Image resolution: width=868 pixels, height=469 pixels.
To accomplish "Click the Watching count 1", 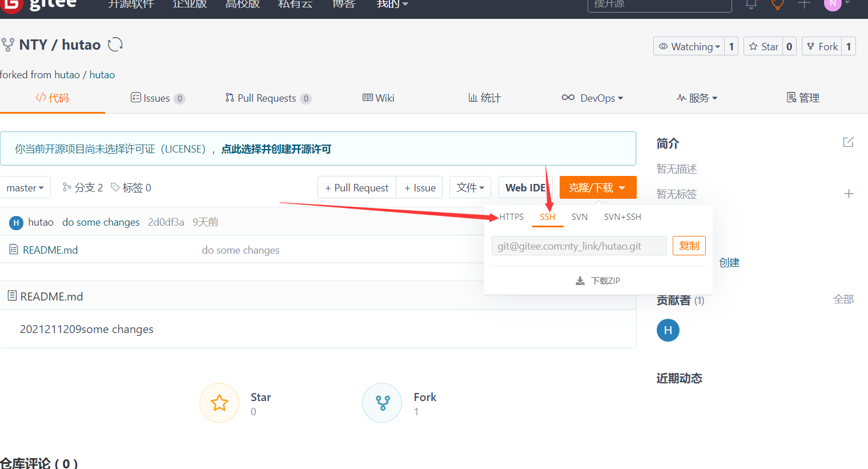I will pyautogui.click(x=732, y=46).
